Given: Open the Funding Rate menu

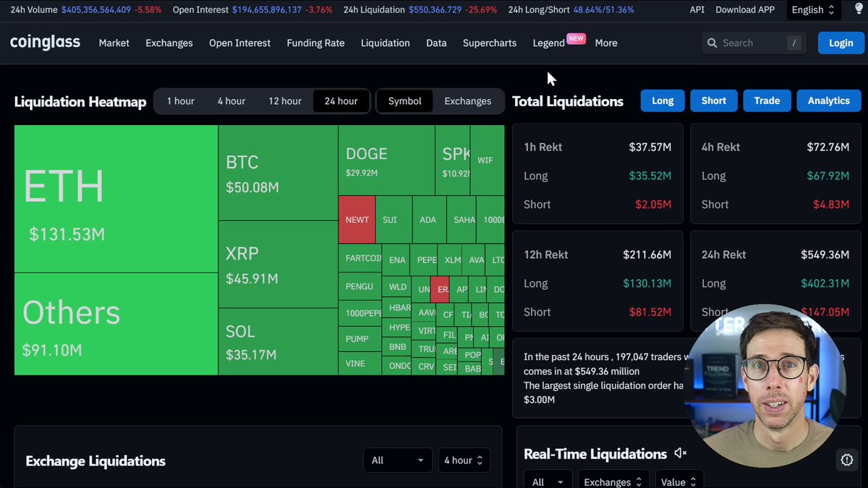Looking at the screenshot, I should click(x=315, y=43).
